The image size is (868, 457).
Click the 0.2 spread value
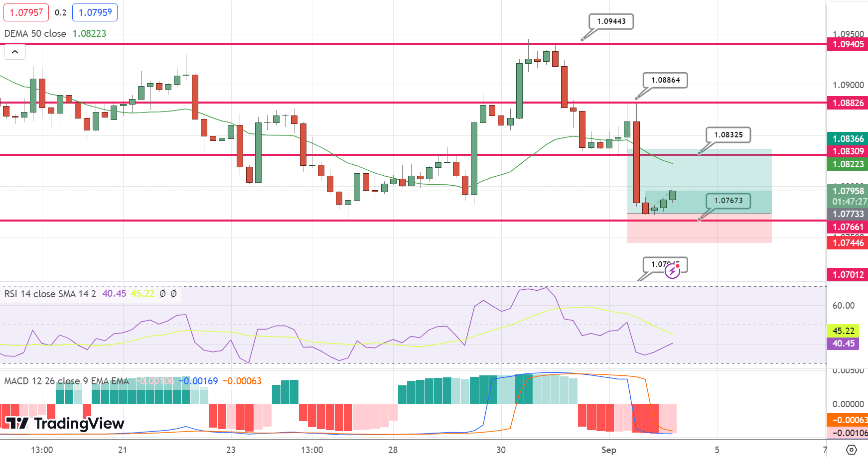[61, 12]
